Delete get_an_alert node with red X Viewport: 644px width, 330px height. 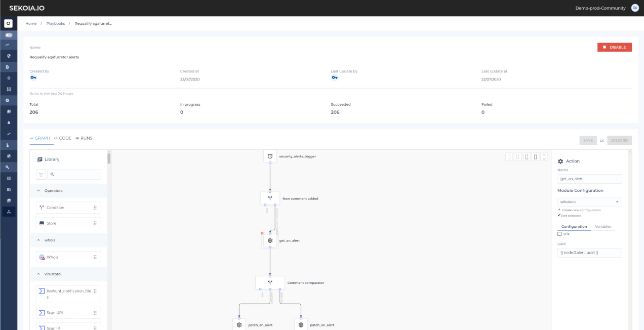pos(262,233)
